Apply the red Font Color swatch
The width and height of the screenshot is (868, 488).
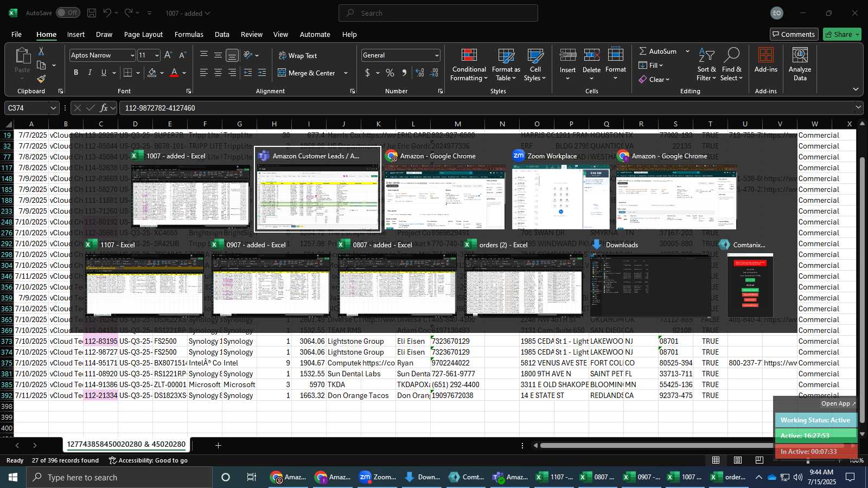(x=174, y=73)
